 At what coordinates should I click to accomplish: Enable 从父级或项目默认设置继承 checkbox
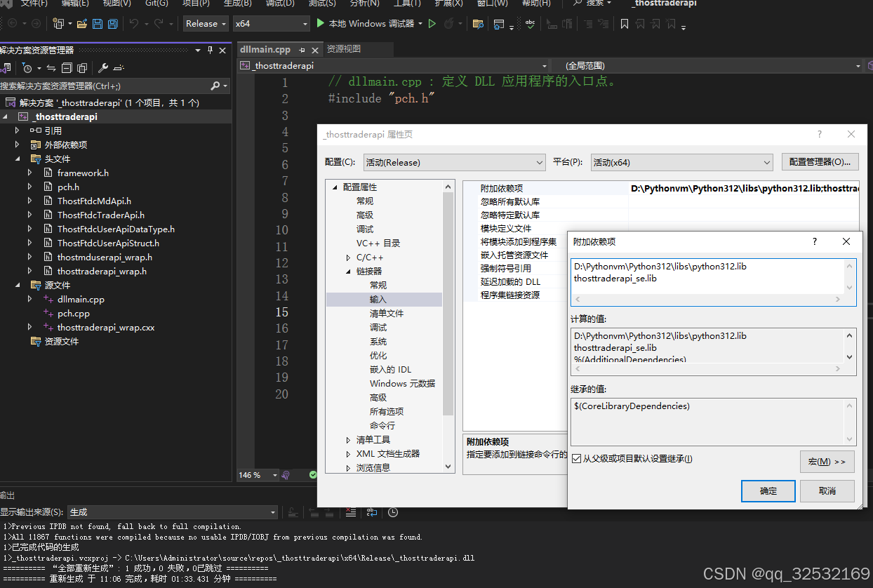(576, 457)
